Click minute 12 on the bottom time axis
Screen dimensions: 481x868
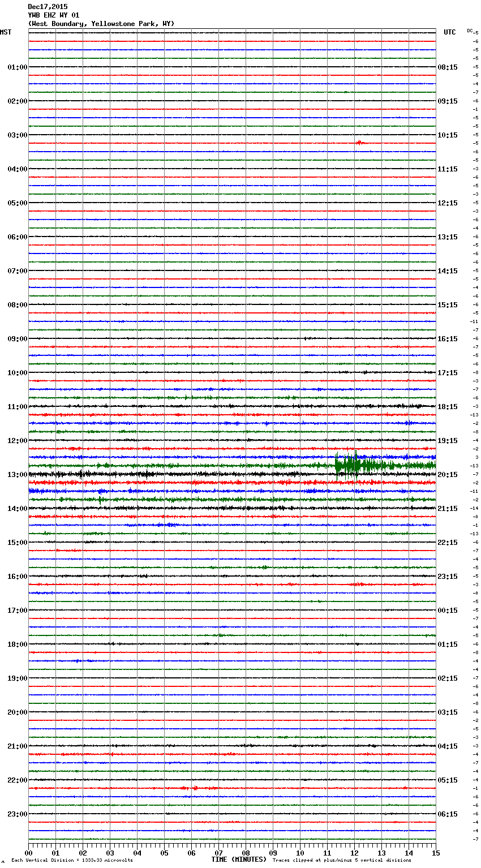coord(354,853)
